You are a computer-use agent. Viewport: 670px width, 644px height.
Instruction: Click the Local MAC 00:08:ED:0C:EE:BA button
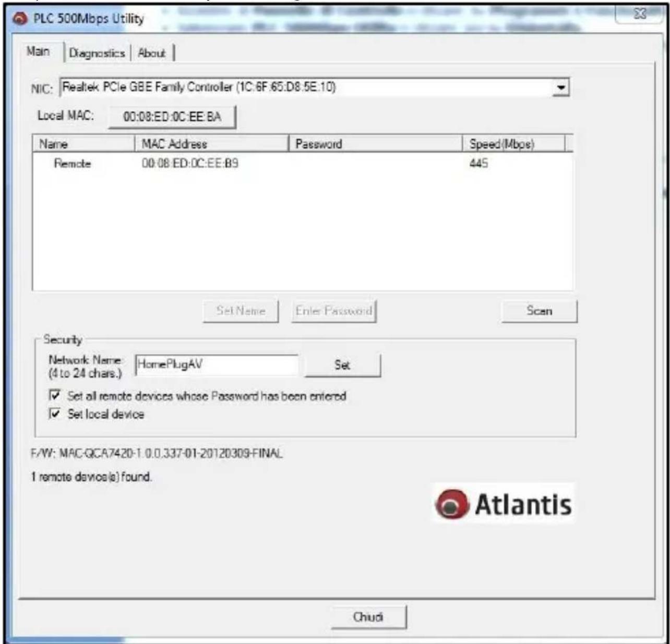click(x=172, y=117)
